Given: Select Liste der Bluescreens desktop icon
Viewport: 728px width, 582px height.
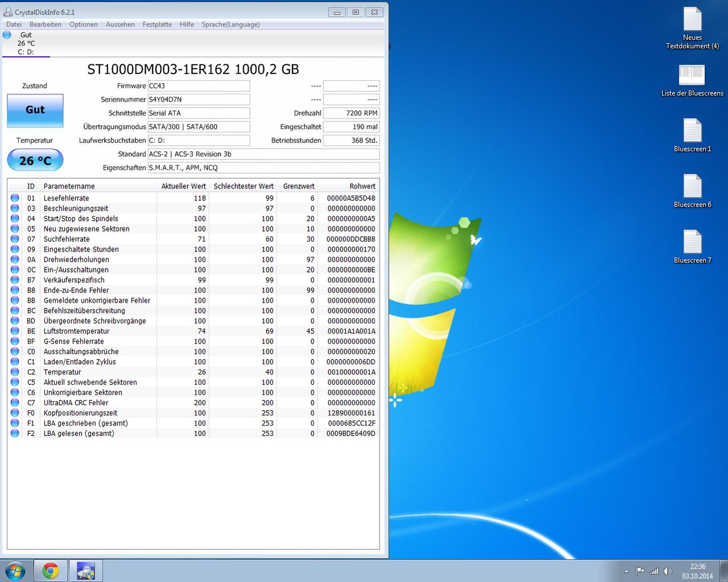Looking at the screenshot, I should pos(692,80).
